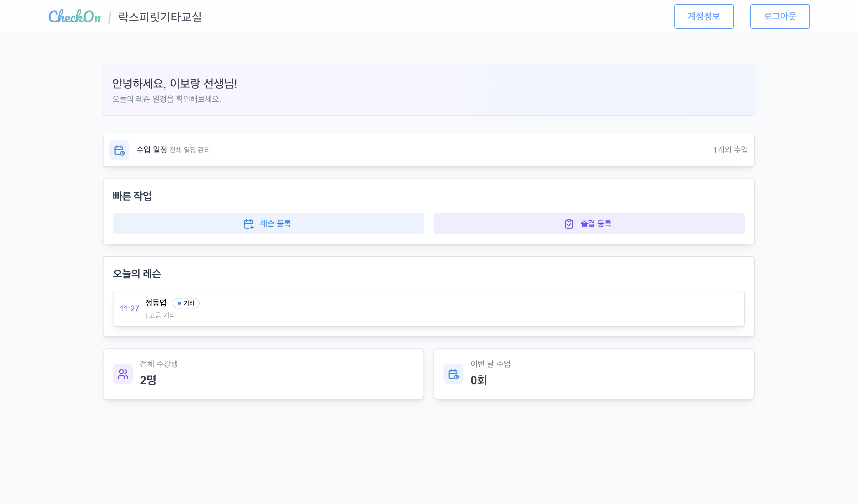Click the CheckOn logo
This screenshot has height=504, width=857.
[74, 16]
